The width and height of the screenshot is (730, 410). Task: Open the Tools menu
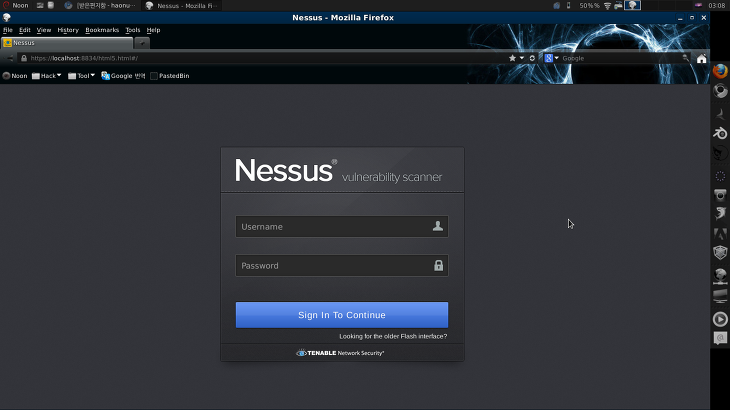pyautogui.click(x=133, y=30)
